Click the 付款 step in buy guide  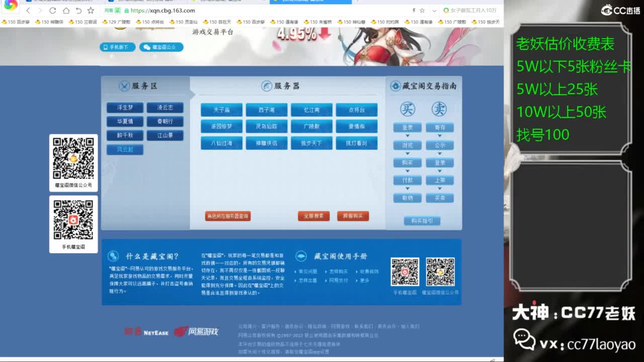click(408, 180)
